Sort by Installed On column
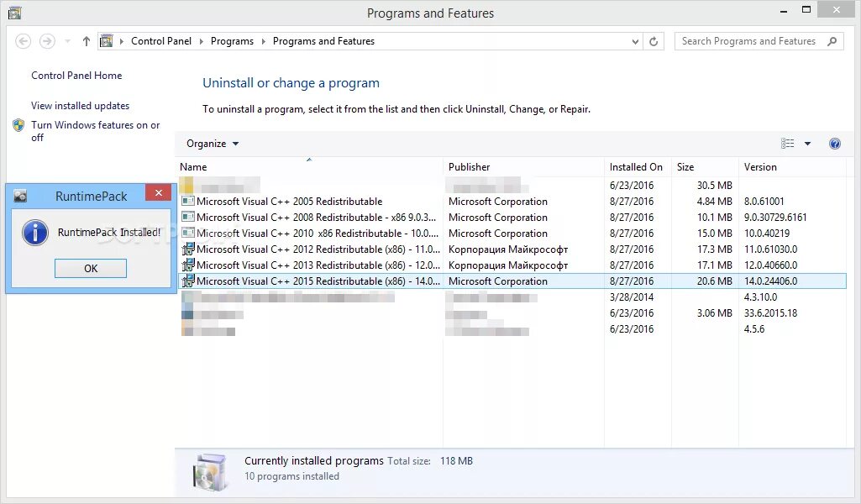Image resolution: width=861 pixels, height=504 pixels. tap(638, 167)
